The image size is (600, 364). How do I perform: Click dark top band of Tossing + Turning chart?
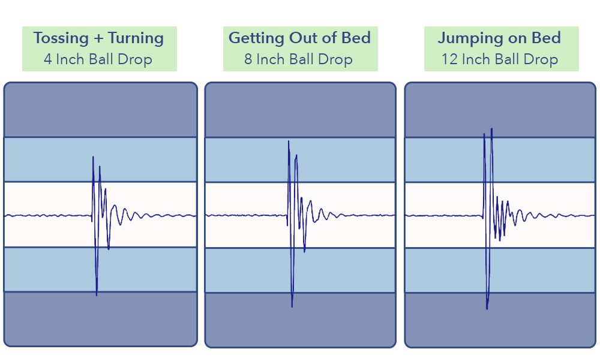coord(100,110)
